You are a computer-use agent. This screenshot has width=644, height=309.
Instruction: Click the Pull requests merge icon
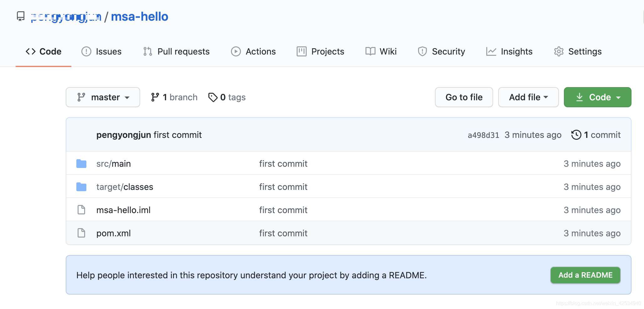(148, 51)
